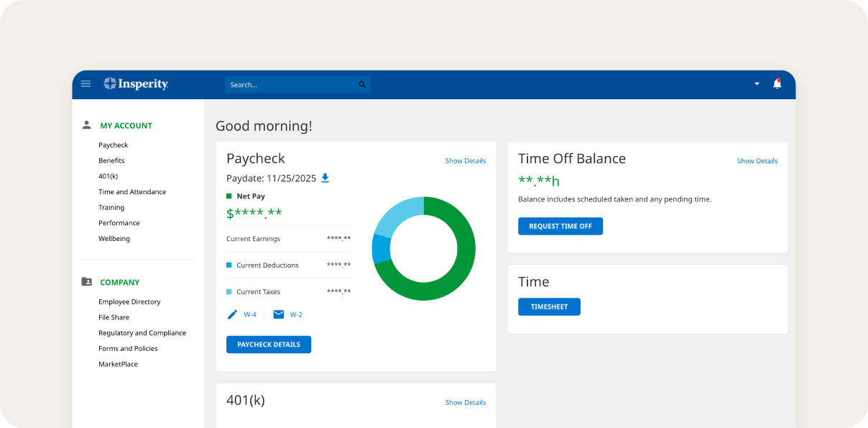Open W-2 via the envelope icon
Viewport: 868px width, 428px height.
tap(279, 314)
